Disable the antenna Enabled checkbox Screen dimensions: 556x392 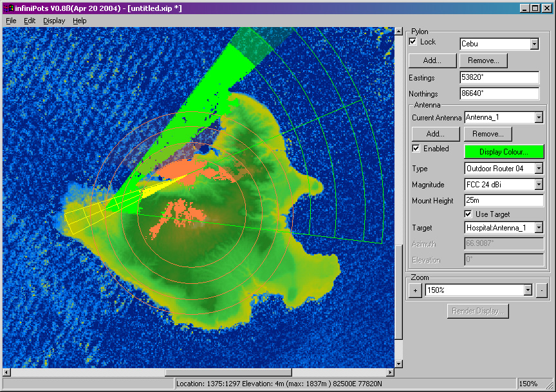[416, 149]
